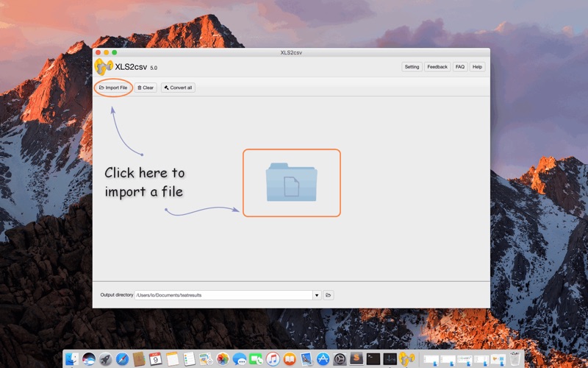Click the Help button

click(477, 67)
